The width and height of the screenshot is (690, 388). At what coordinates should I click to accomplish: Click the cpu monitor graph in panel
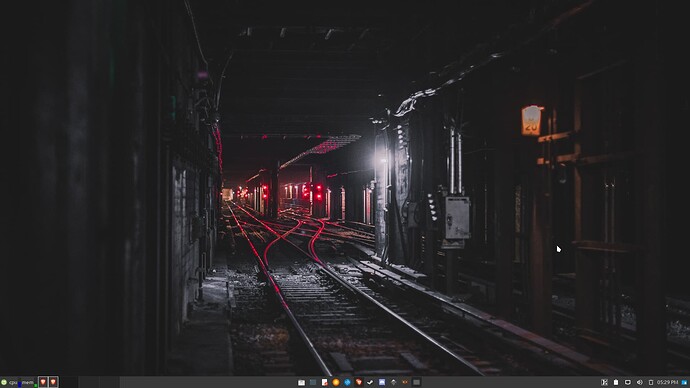[15, 382]
